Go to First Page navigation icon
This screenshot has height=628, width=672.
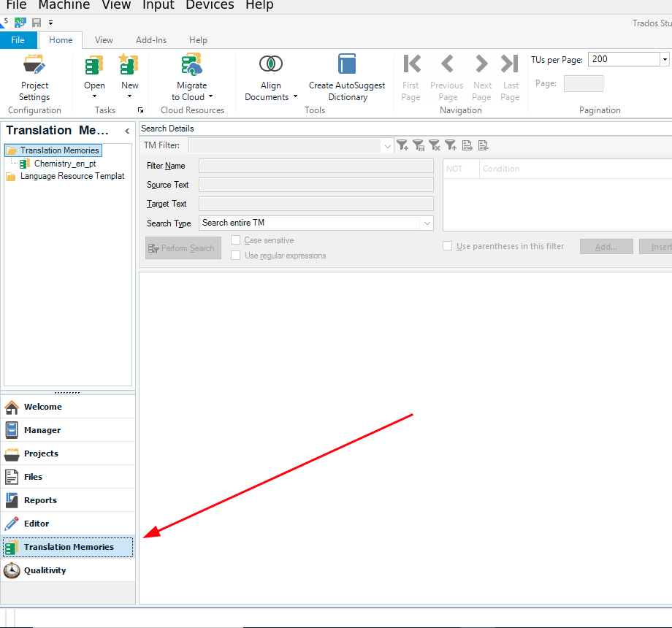[x=412, y=64]
